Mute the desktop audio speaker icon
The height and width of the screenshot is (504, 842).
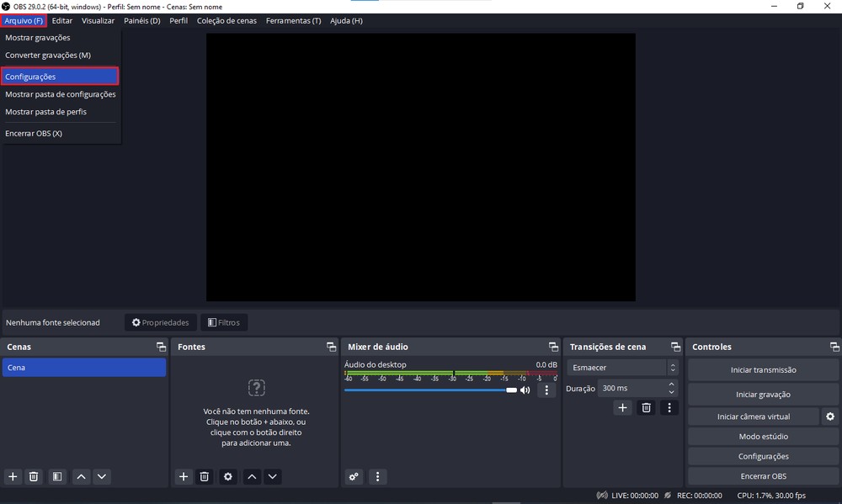[525, 389]
